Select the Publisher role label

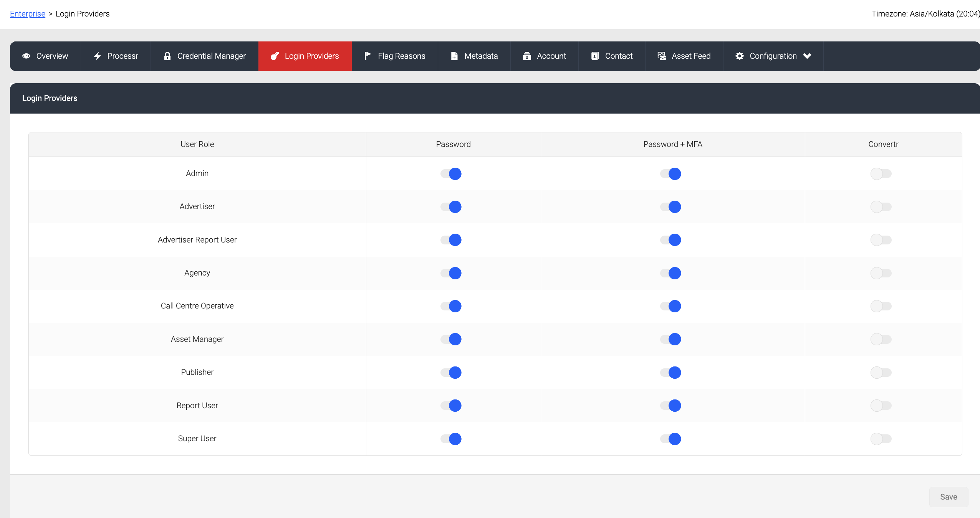pyautogui.click(x=197, y=372)
